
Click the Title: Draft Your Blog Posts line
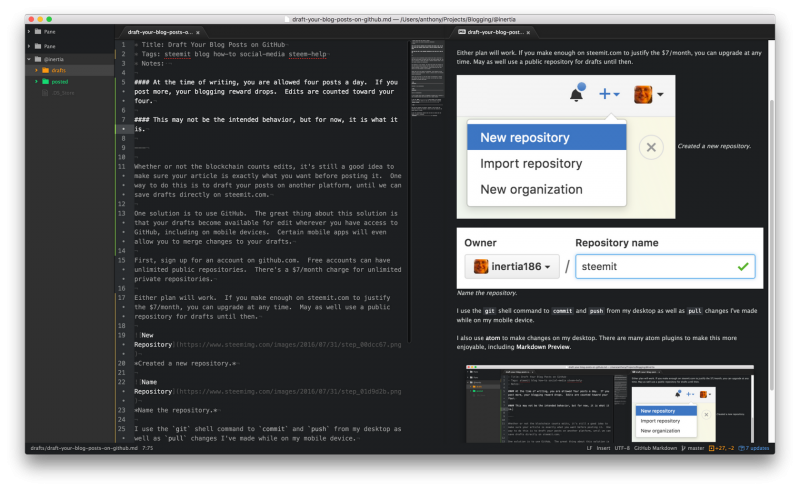213,45
